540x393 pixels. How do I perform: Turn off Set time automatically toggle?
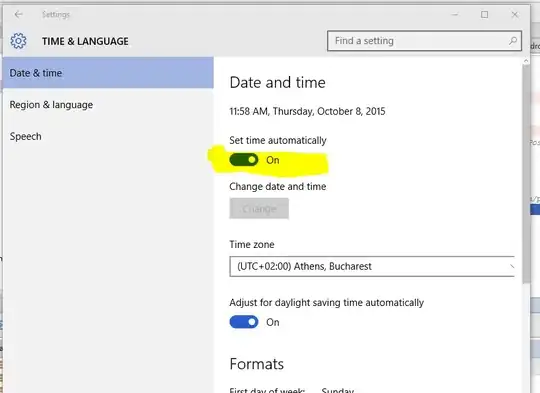pyautogui.click(x=244, y=160)
